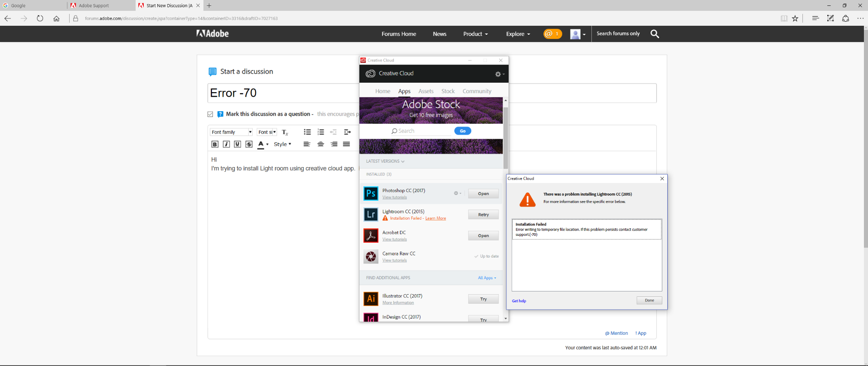868x366 pixels.
Task: Open the All Apps filter dropdown
Action: click(x=487, y=278)
